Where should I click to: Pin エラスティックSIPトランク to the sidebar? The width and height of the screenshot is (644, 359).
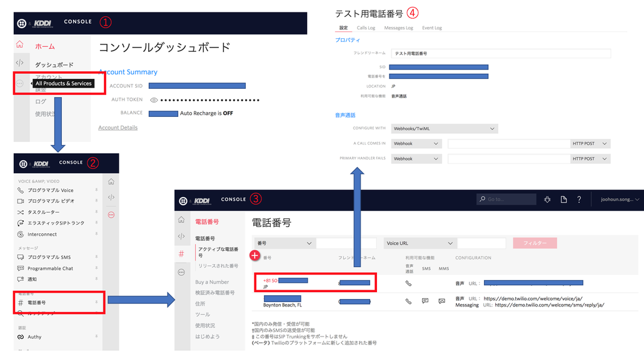point(96,222)
